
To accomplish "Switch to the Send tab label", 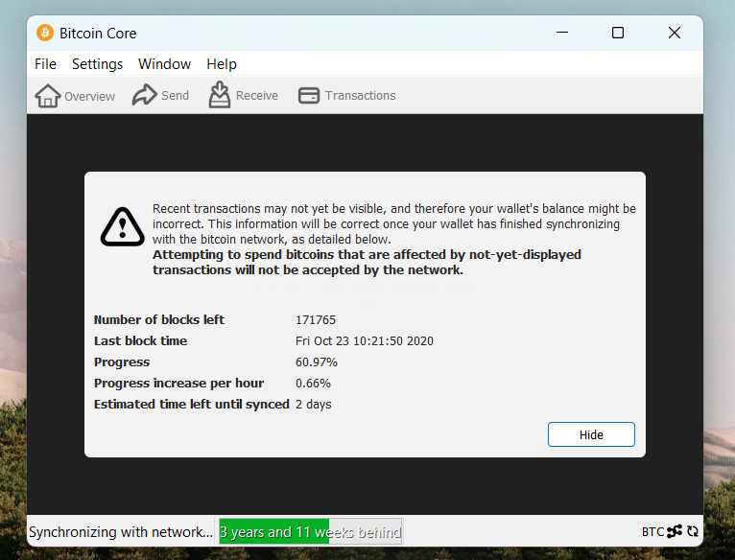I will pos(175,96).
